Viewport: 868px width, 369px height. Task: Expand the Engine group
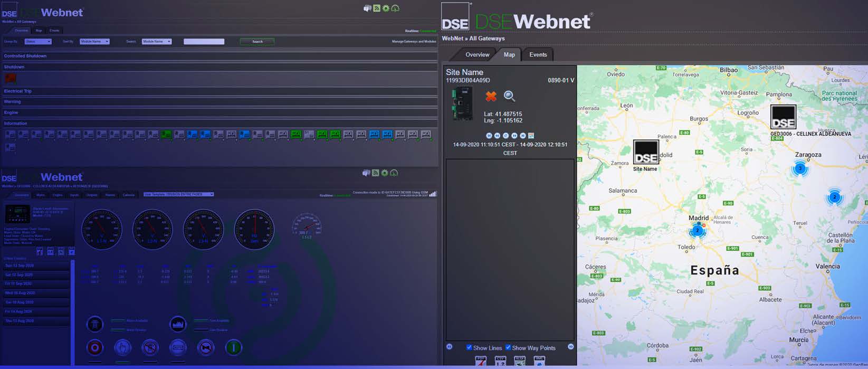[x=220, y=112]
